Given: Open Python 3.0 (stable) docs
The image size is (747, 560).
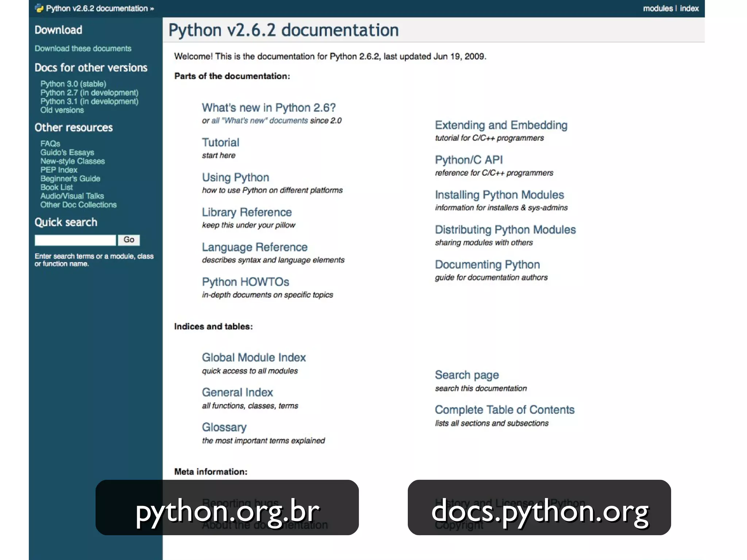Looking at the screenshot, I should (x=73, y=84).
